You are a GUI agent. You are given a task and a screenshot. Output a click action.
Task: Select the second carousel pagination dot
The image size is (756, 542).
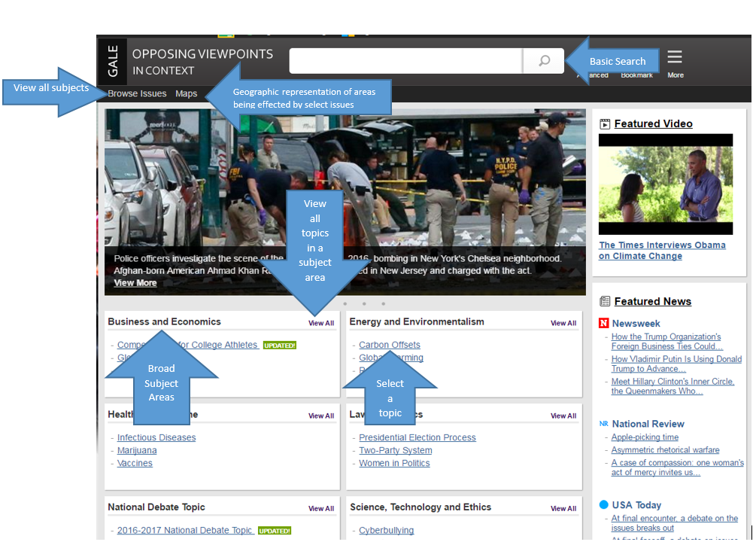click(364, 303)
